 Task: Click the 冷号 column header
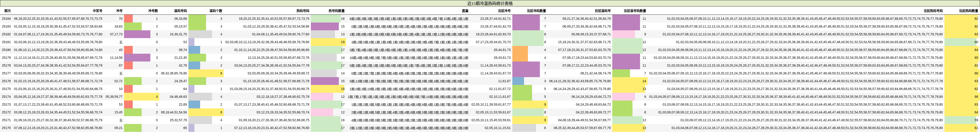[119, 11]
